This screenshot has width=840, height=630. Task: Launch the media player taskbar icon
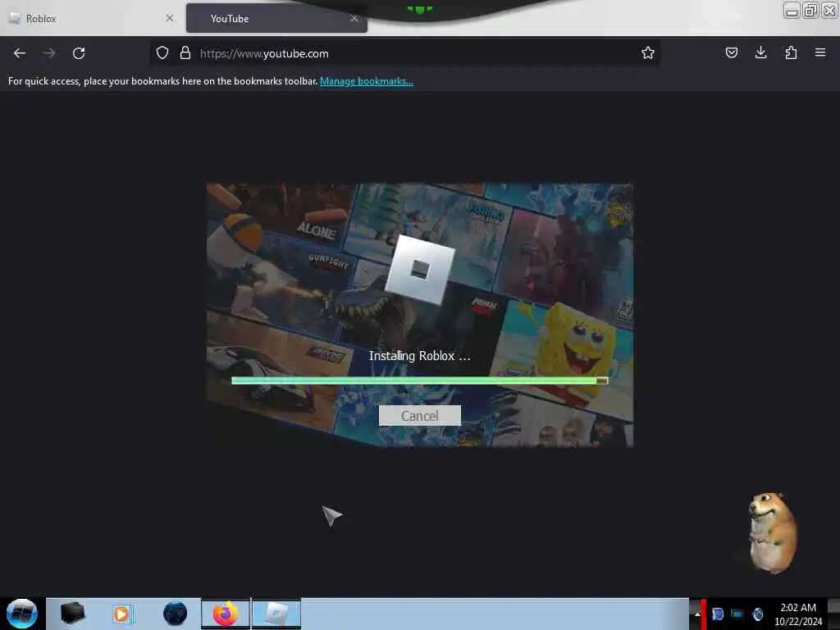pyautogui.click(x=122, y=614)
